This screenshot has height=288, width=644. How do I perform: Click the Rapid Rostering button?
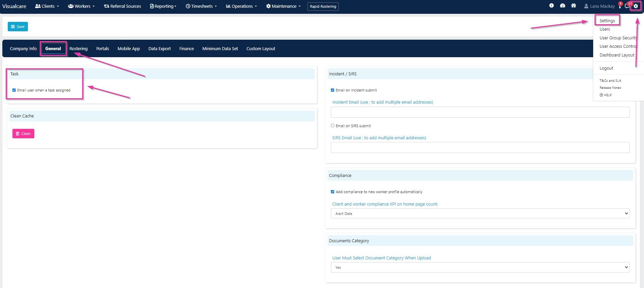point(323,6)
